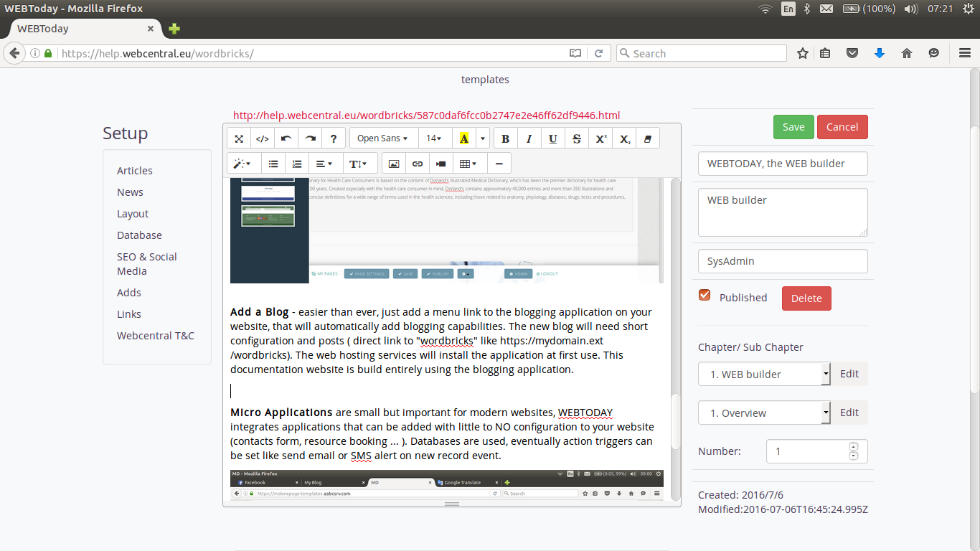
Task: Open a new tab with the plus icon
Action: (x=174, y=29)
